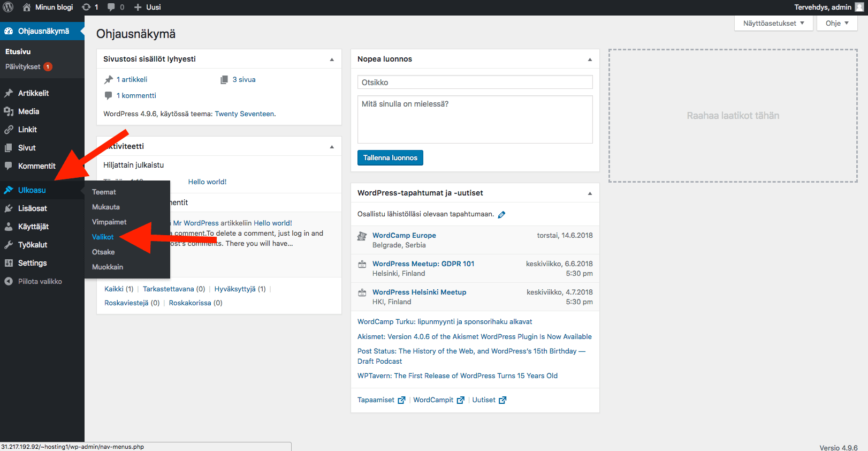The height and width of the screenshot is (451, 868).
Task: Click the WordCamp Europe event icon
Action: [x=362, y=236]
